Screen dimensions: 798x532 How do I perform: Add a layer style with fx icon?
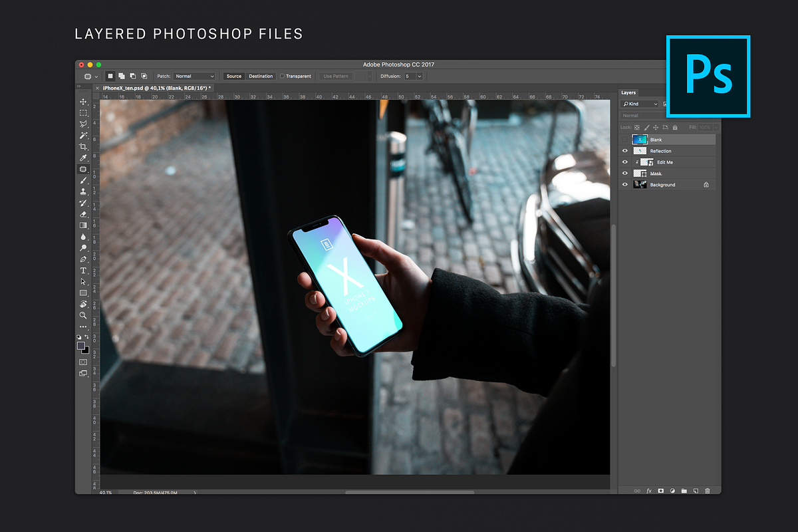[x=649, y=491]
